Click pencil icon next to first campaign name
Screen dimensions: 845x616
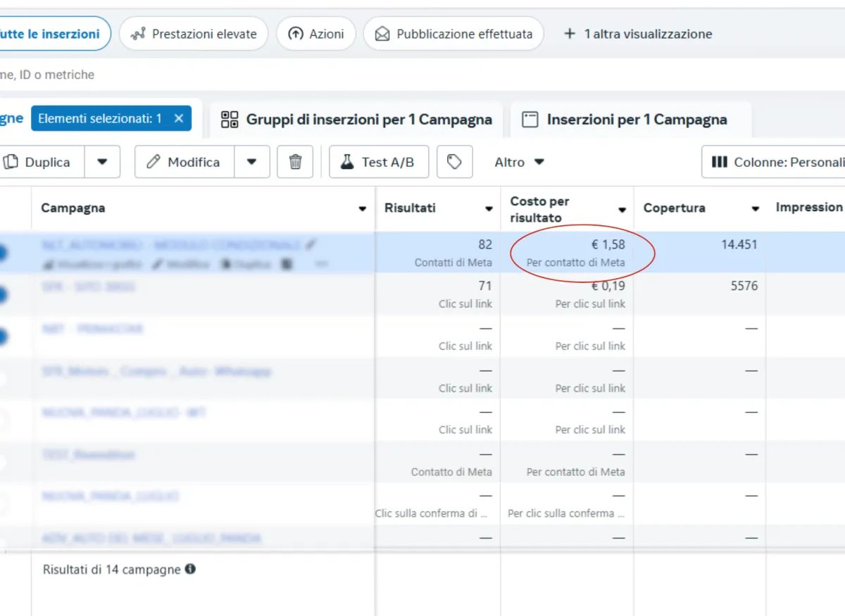[x=311, y=244]
